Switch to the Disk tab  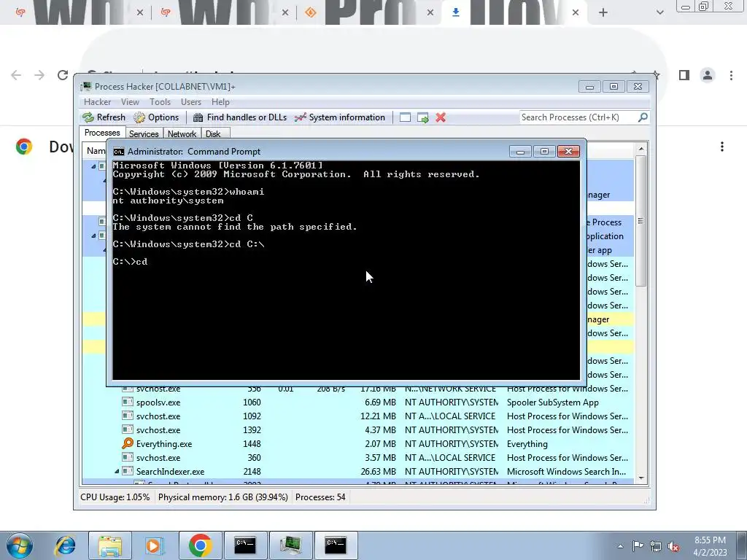pos(213,134)
